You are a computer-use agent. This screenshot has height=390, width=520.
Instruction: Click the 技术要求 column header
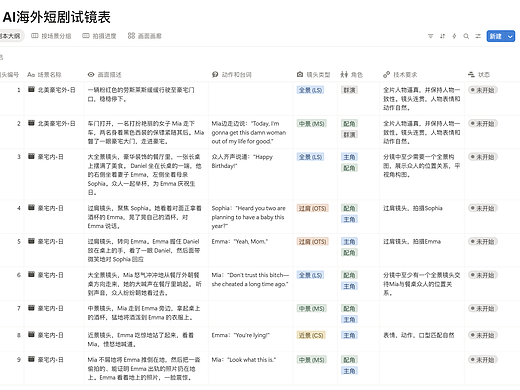tap(400, 75)
